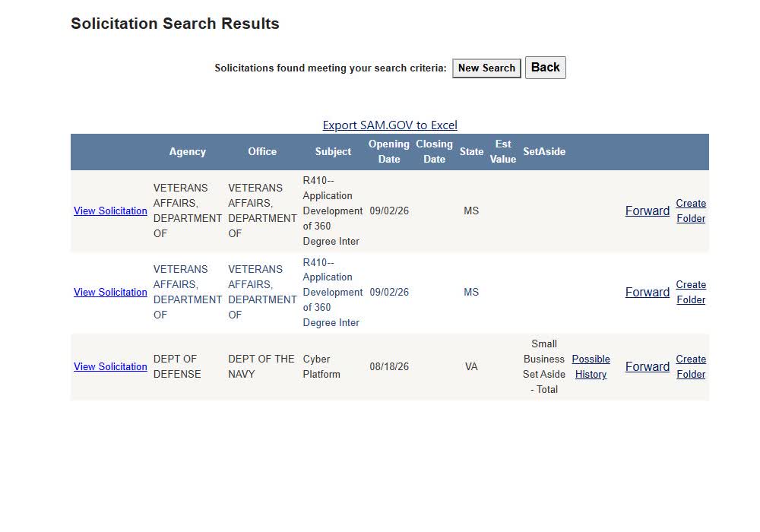Image resolution: width=760 pixels, height=532 pixels.
Task: Select the second row's 09/02/26 date cell
Action: [389, 292]
